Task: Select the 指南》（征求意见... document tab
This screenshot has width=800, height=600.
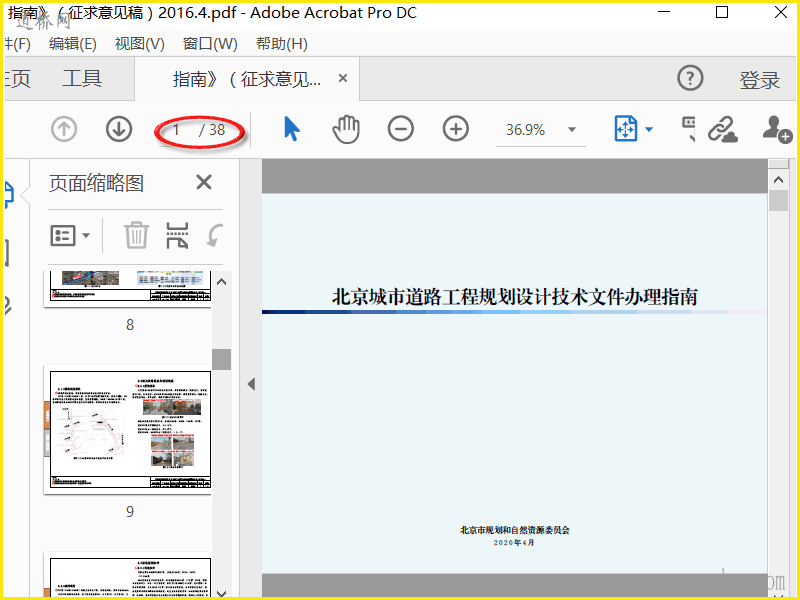Action: [247, 79]
